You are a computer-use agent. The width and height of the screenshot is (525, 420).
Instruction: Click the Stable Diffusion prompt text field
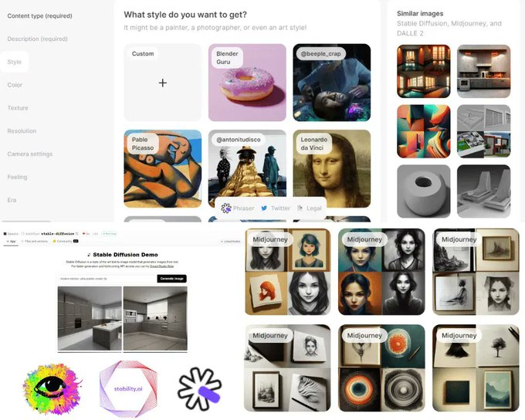(107, 279)
